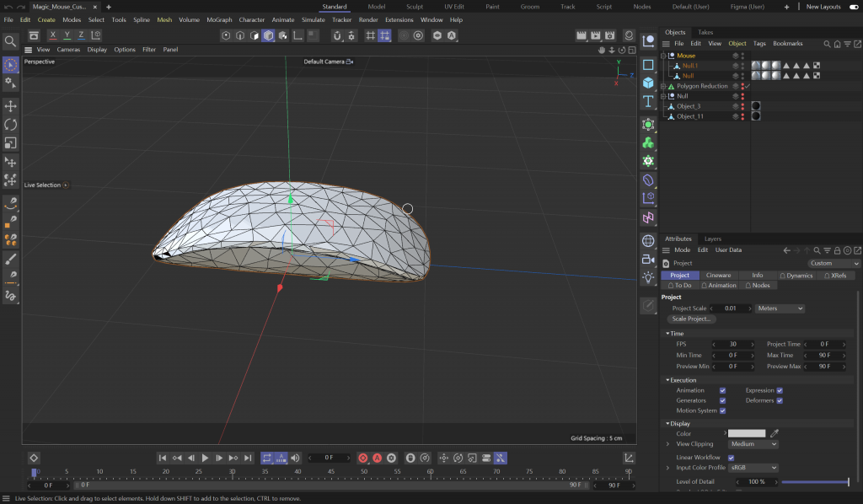863x504 pixels.
Task: Collapse the Display section
Action: click(x=667, y=424)
